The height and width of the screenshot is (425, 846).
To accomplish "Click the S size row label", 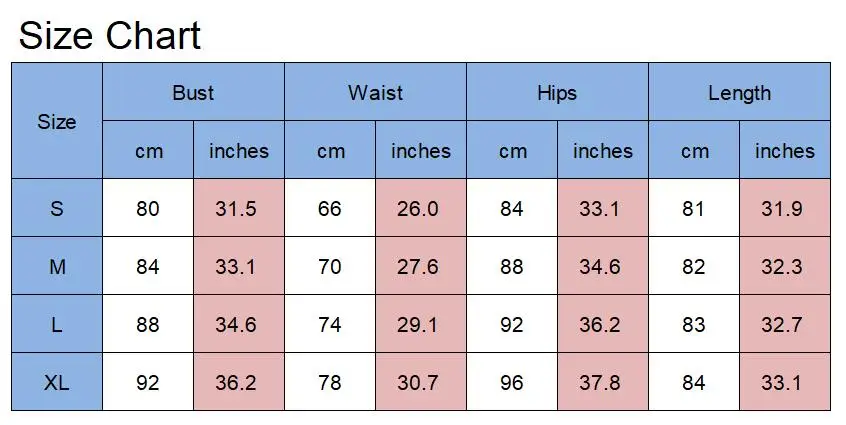I will coord(57,208).
